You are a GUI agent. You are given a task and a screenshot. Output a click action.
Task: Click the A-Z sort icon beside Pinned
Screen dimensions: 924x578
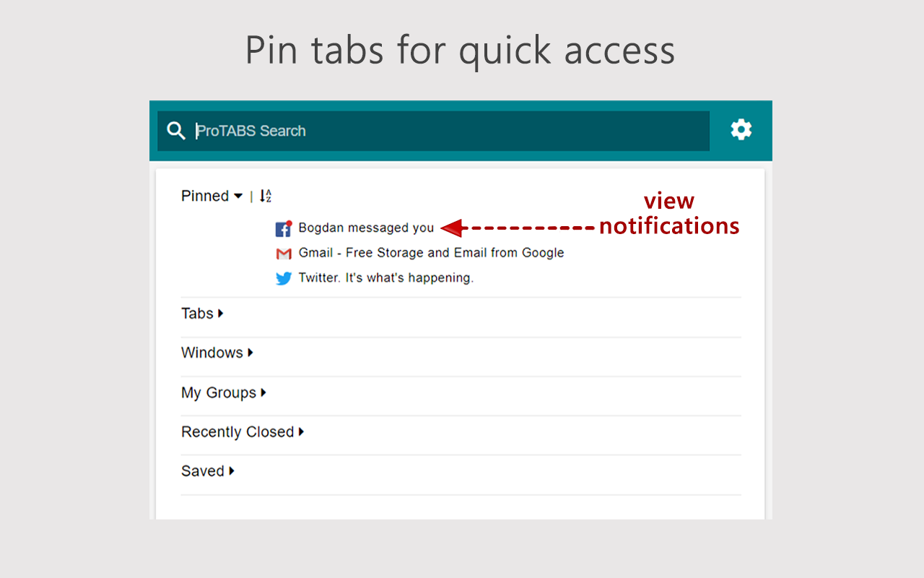coord(265,196)
